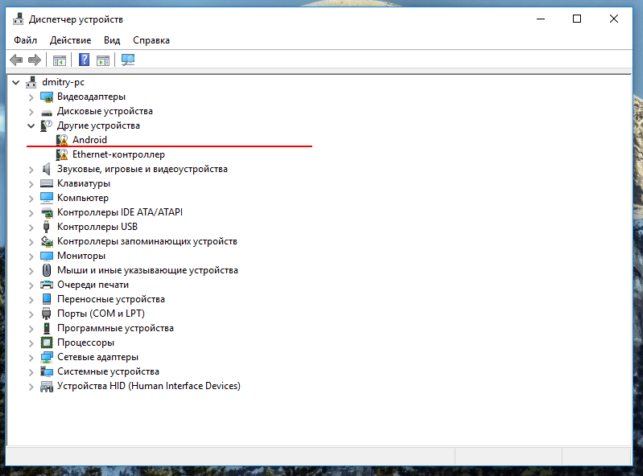Screen dimensions: 643x476
Task: Open Help via blue question mark icon
Action: pyautogui.click(x=84, y=60)
